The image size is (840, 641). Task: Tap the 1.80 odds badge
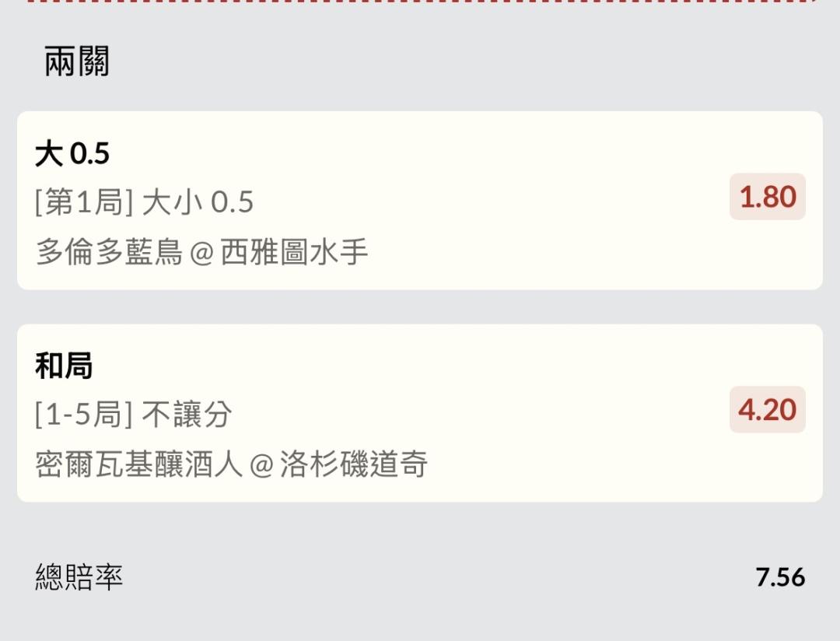tap(767, 197)
